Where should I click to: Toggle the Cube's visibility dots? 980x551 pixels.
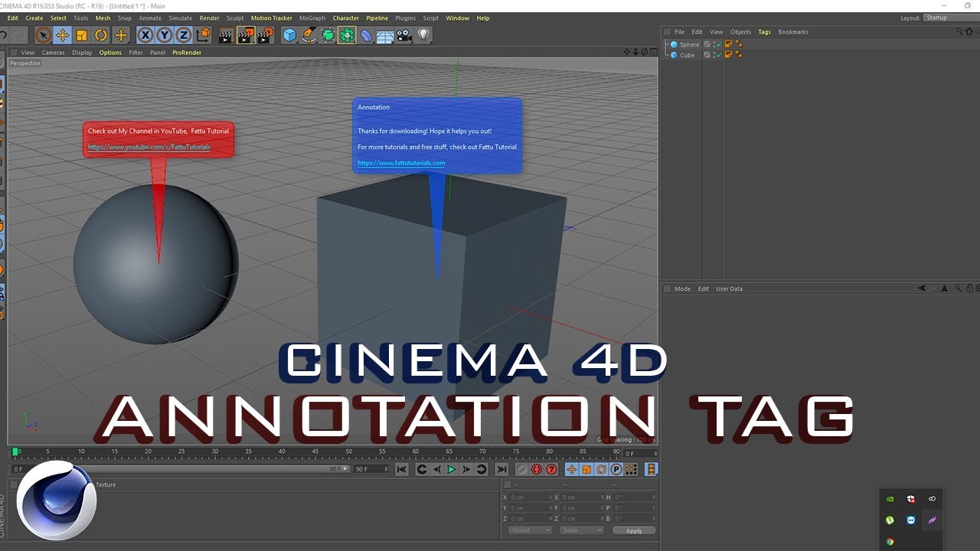tap(714, 55)
